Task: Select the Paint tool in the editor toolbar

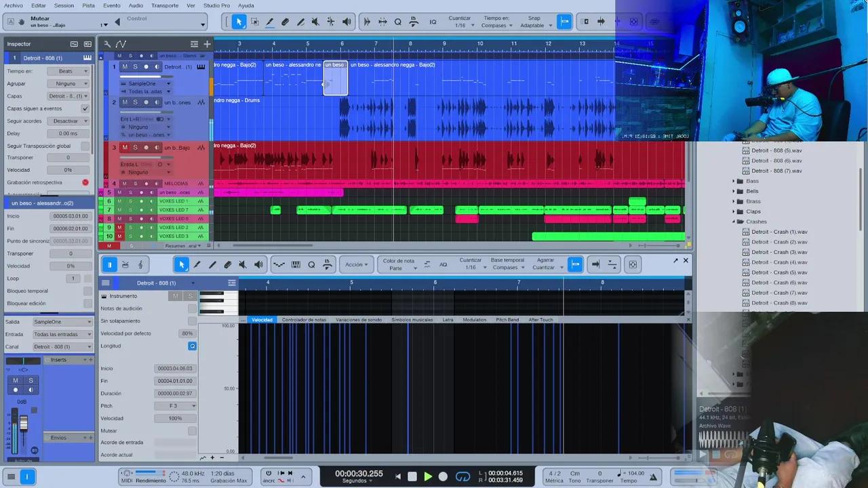Action: coord(197,264)
